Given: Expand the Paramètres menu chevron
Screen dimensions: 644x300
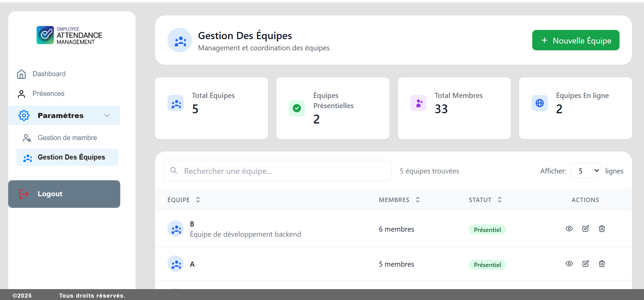Looking at the screenshot, I should (107, 116).
